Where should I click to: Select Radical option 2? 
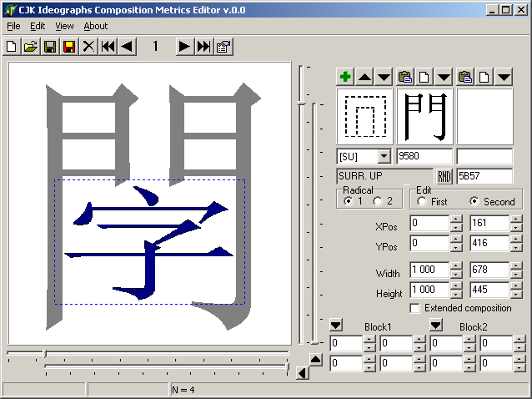click(378, 201)
